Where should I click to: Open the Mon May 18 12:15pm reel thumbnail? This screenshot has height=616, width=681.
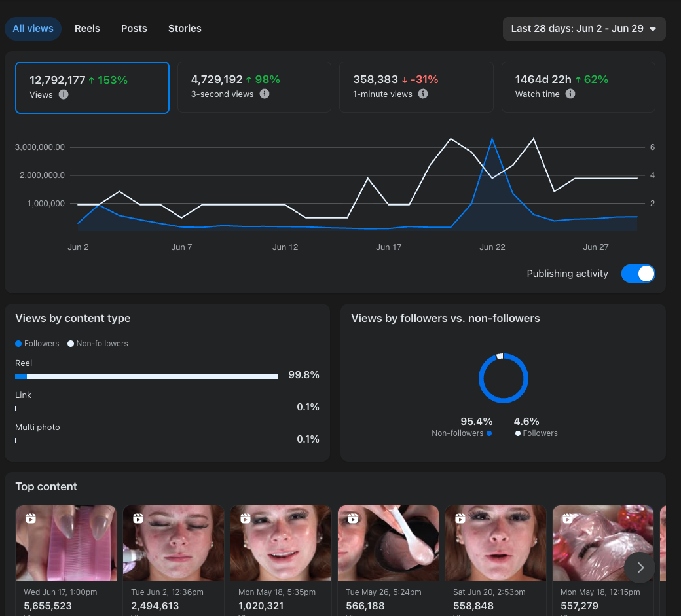(603, 543)
